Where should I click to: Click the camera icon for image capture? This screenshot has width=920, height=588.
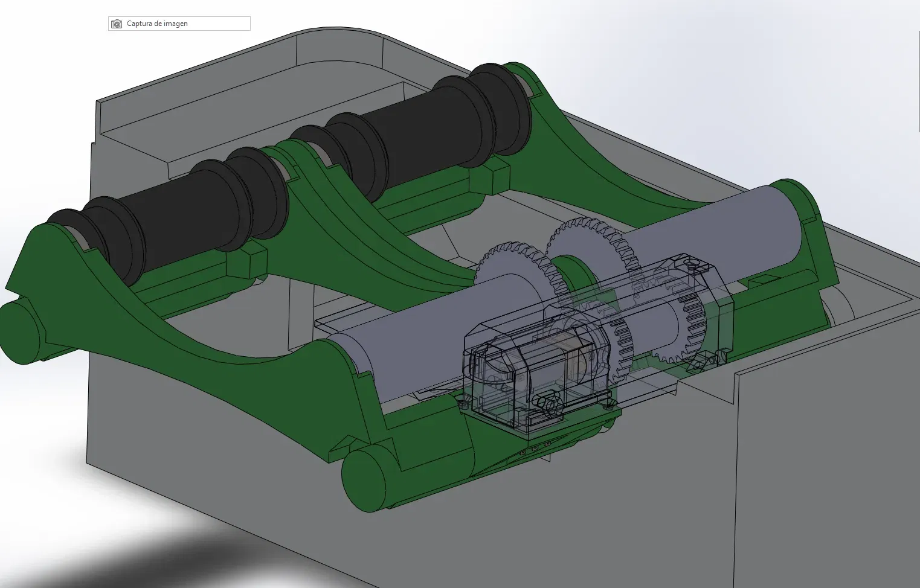pyautogui.click(x=117, y=24)
